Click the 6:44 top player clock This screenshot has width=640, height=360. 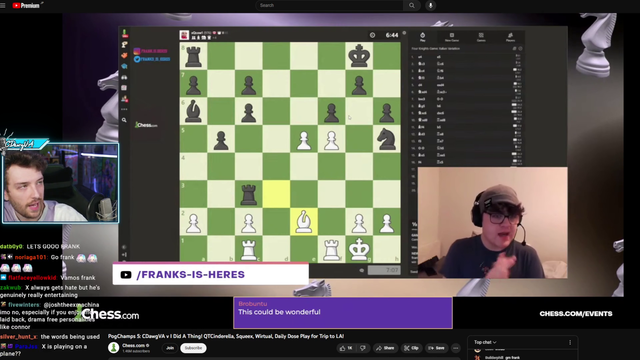(x=391, y=35)
